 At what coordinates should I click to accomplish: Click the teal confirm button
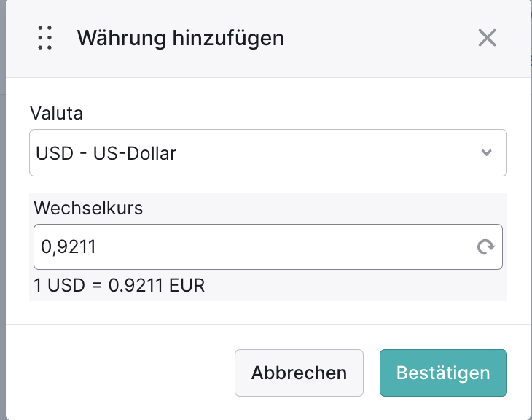(x=443, y=373)
